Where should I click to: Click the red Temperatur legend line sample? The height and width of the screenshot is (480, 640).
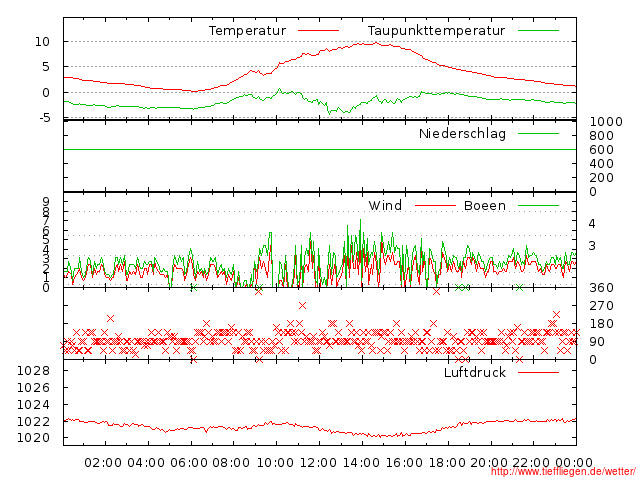coord(319,31)
